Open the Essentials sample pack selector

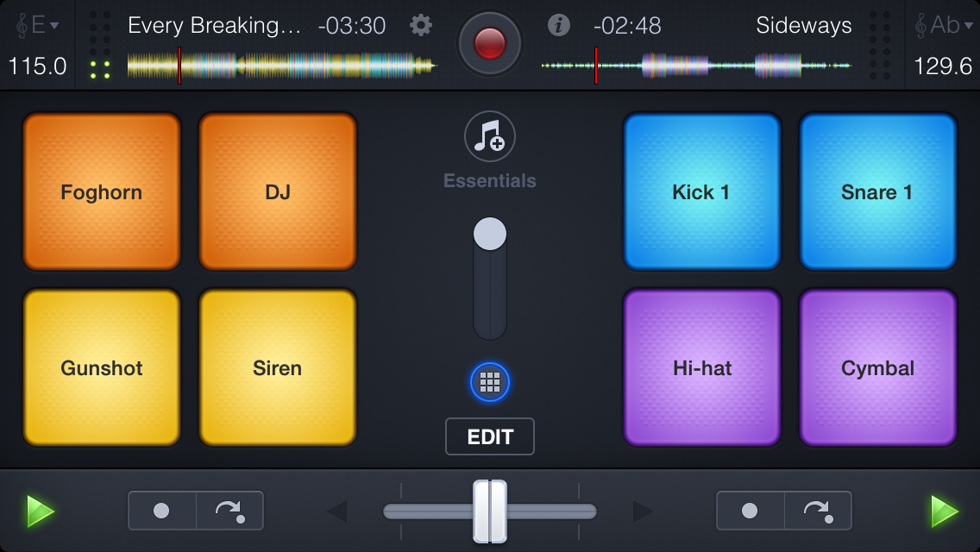490,136
